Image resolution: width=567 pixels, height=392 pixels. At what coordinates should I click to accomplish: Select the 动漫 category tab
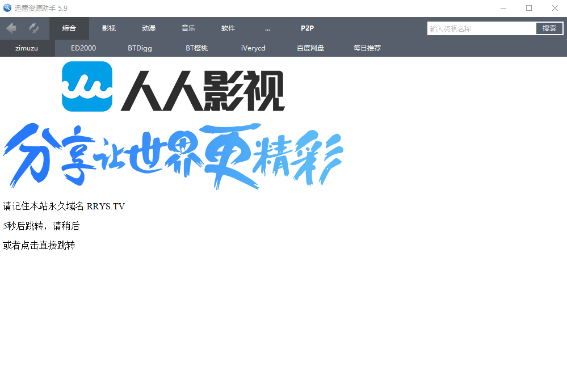pyautogui.click(x=149, y=28)
